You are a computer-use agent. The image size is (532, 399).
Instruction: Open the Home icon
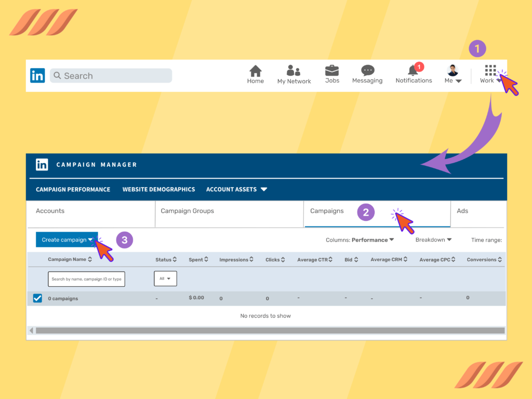click(255, 71)
